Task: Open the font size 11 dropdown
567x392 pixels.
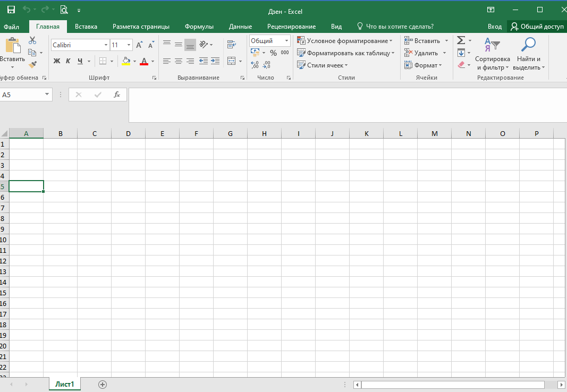Action: (129, 45)
